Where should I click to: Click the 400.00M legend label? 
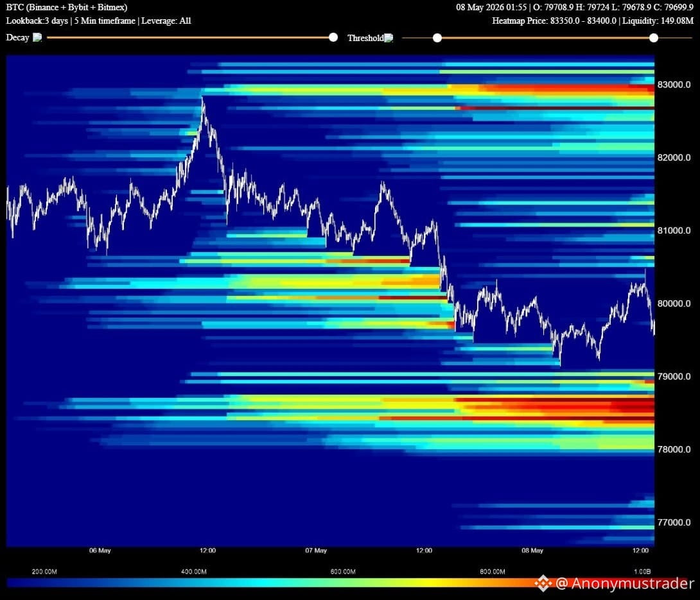[194, 572]
